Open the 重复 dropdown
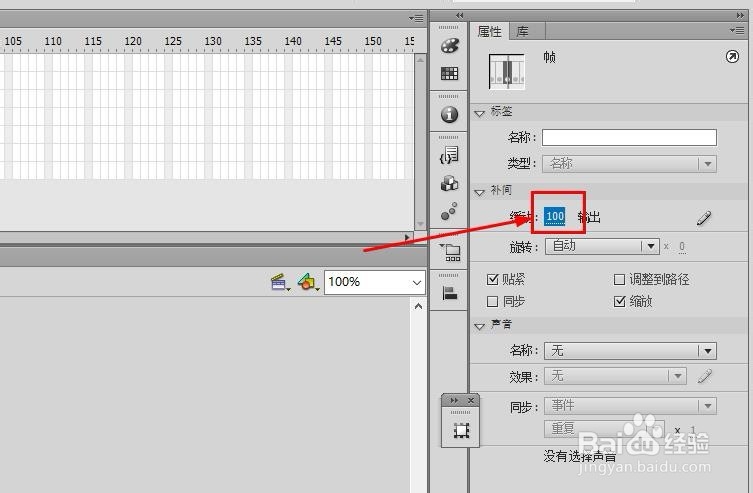 click(604, 428)
